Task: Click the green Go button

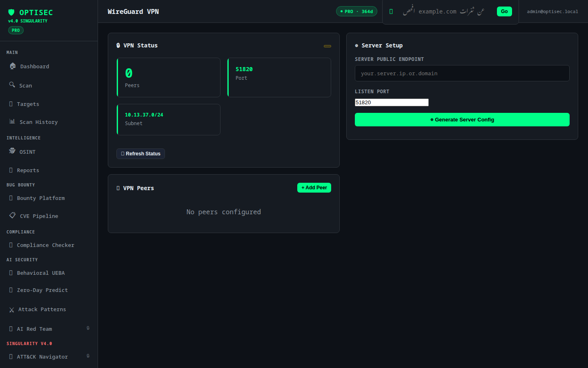Action: tap(504, 11)
